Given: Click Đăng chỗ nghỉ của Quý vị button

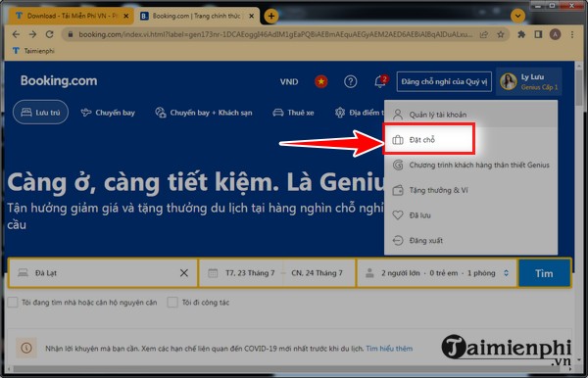Looking at the screenshot, I should coord(444,81).
